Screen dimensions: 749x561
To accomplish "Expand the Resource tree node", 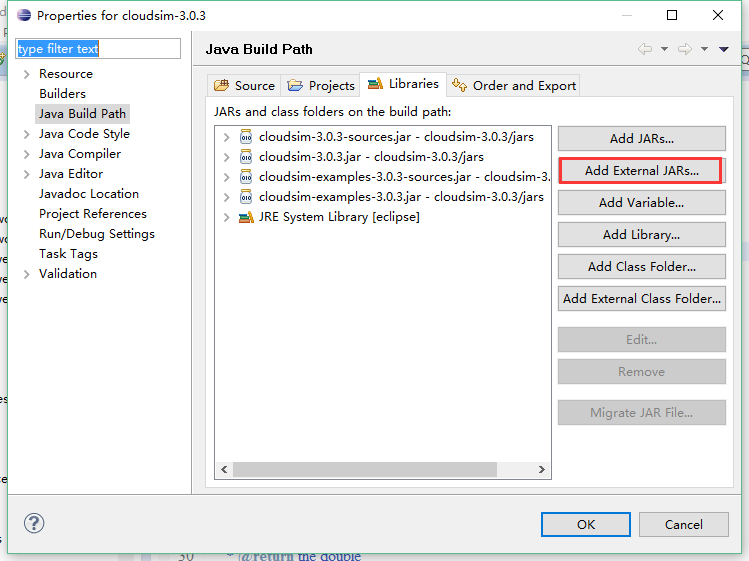I will [26, 74].
